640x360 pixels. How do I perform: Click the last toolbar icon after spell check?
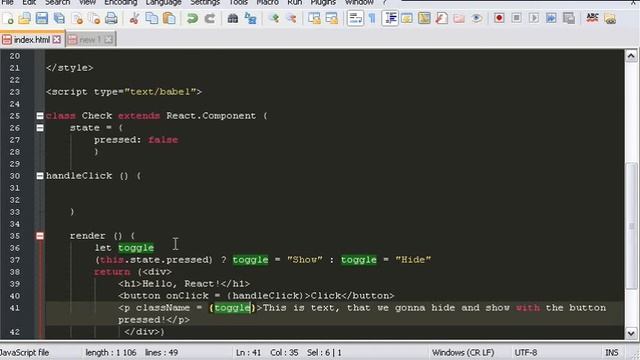610,18
